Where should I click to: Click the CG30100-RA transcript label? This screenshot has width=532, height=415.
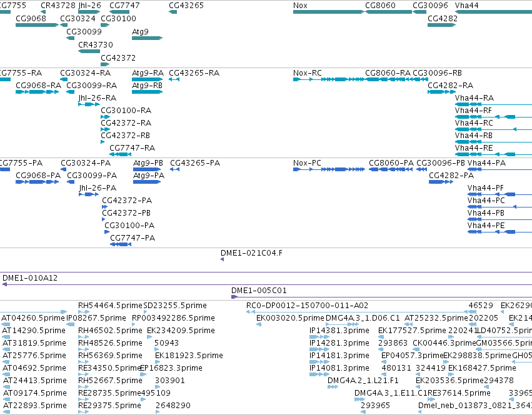[126, 111]
